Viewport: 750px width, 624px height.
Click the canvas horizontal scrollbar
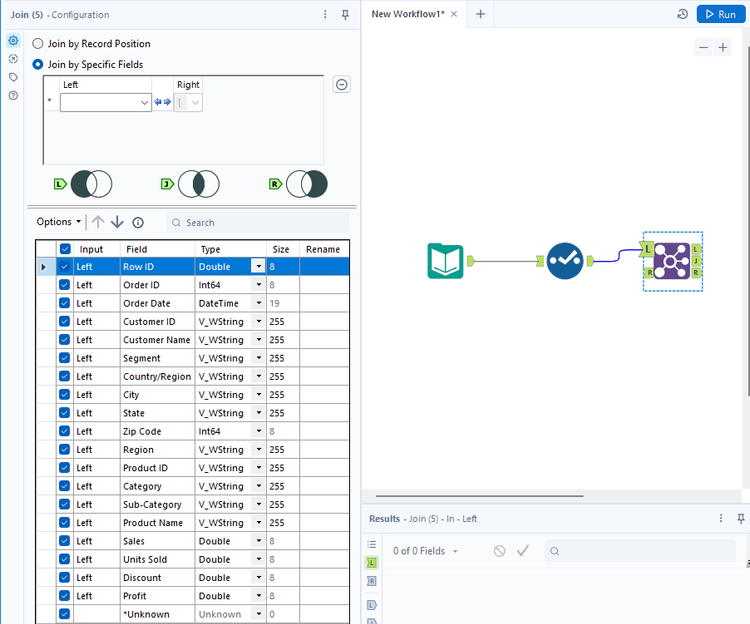click(479, 496)
